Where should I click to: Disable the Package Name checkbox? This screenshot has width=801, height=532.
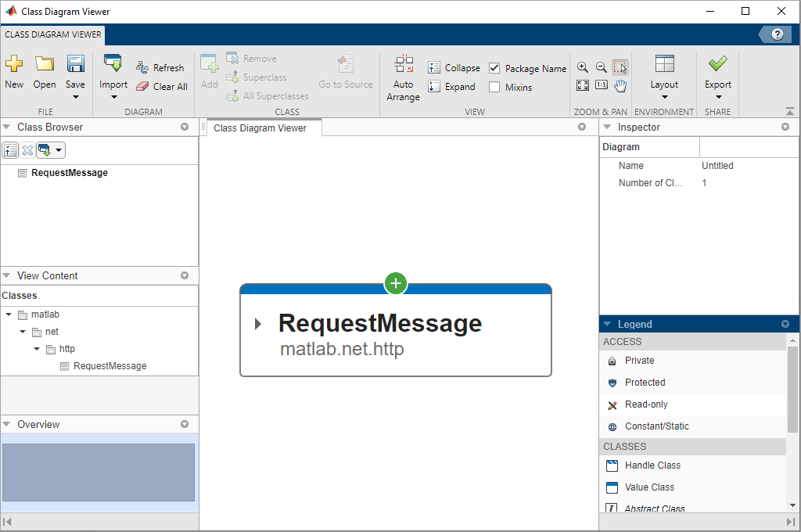pos(494,68)
